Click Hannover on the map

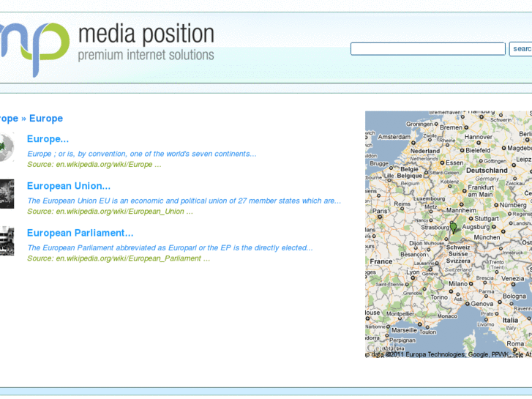(x=479, y=137)
